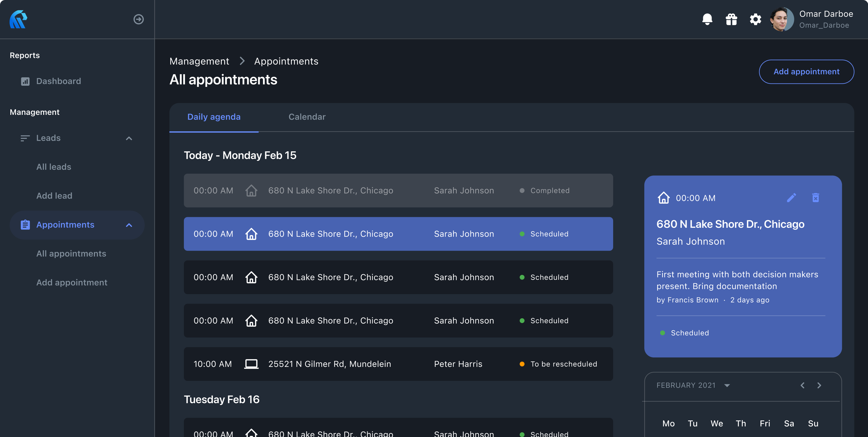The image size is (868, 437).
Task: Click Management in breadcrumb
Action: 199,61
